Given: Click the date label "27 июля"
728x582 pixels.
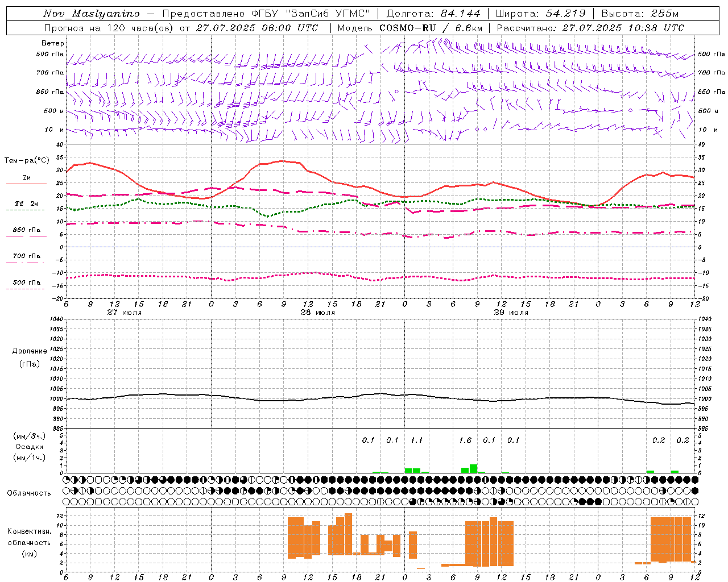Looking at the screenshot, I should 125,313.
